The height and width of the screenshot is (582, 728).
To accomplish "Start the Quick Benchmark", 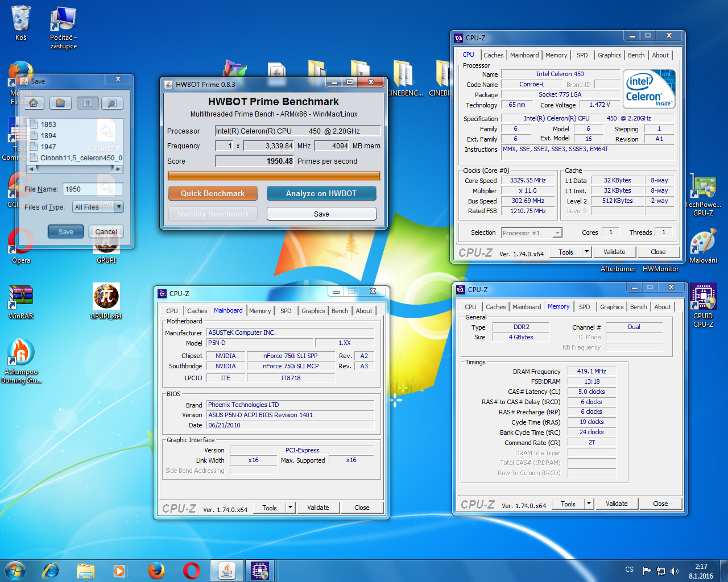I will tap(213, 193).
